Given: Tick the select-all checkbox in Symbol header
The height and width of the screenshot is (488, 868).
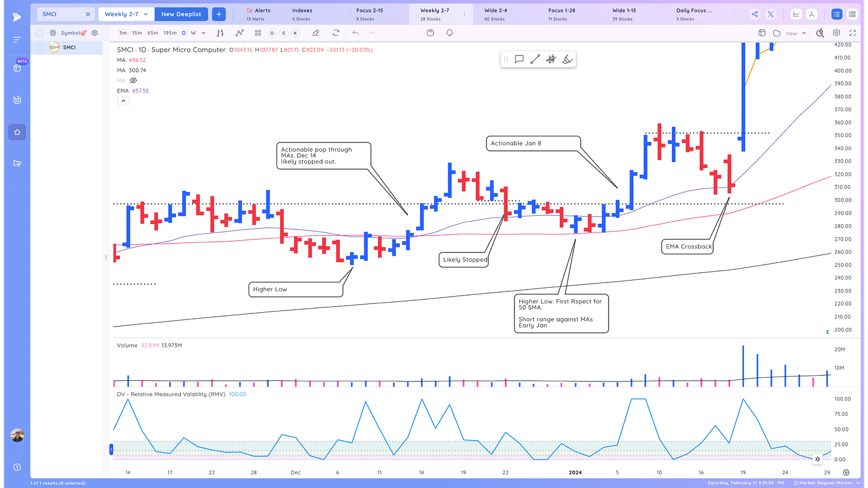Looking at the screenshot, I should 40,33.
